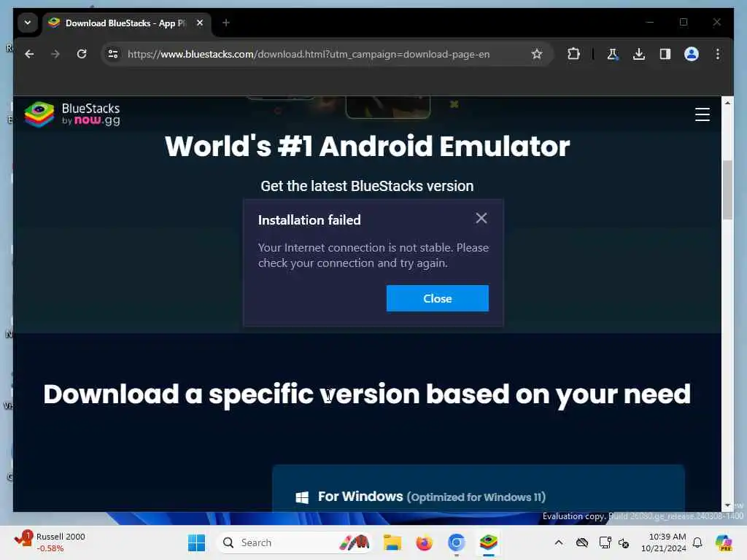The height and width of the screenshot is (560, 747).
Task: Open the browser Extensions puzzle icon
Action: click(x=573, y=54)
